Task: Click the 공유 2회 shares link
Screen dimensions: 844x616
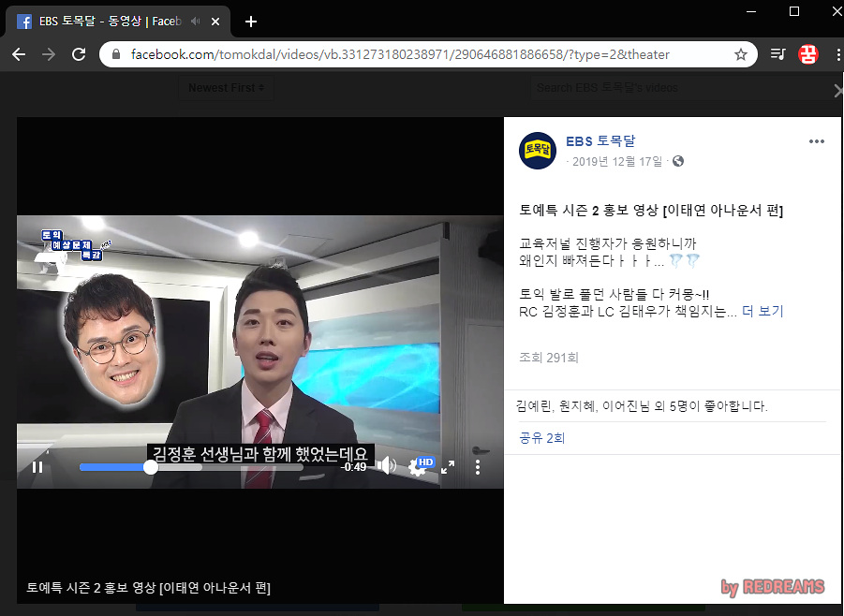Action: tap(541, 438)
